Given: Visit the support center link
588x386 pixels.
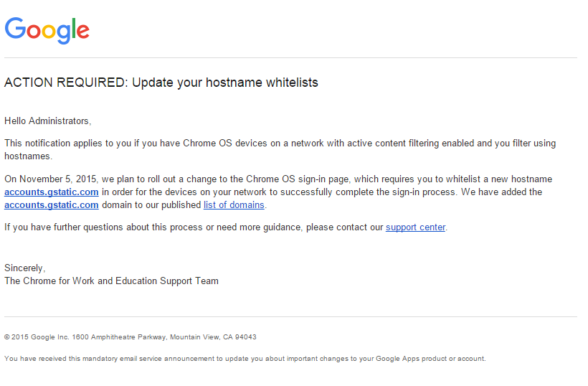Looking at the screenshot, I should [415, 227].
